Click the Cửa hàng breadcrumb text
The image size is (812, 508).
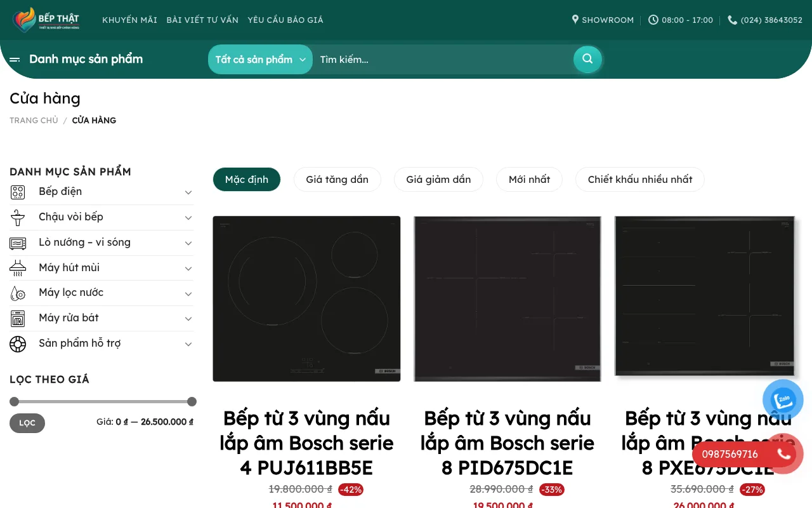tap(94, 120)
